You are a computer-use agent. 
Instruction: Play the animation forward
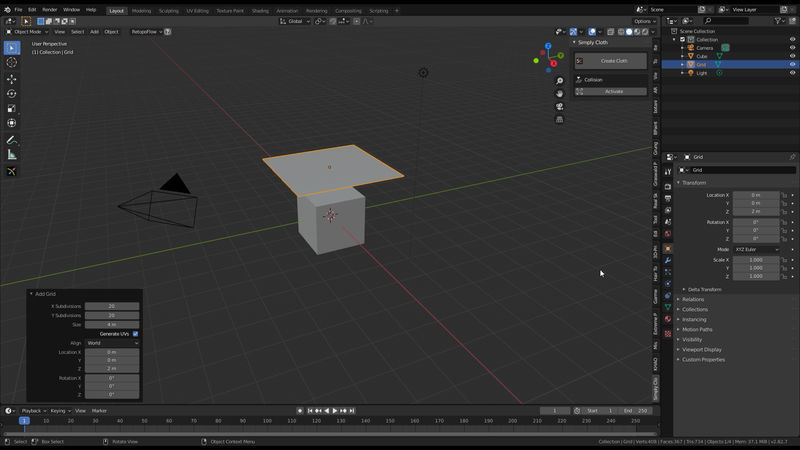coord(335,411)
